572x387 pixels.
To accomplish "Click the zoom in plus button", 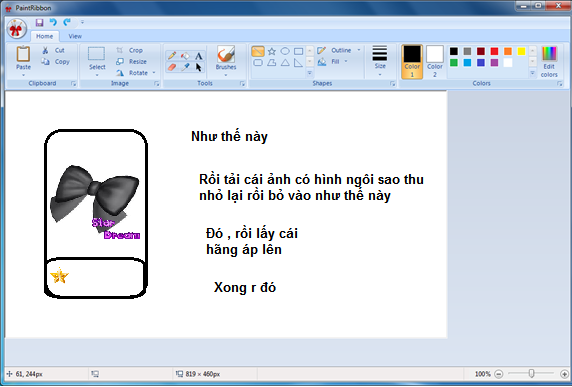I will coord(564,374).
